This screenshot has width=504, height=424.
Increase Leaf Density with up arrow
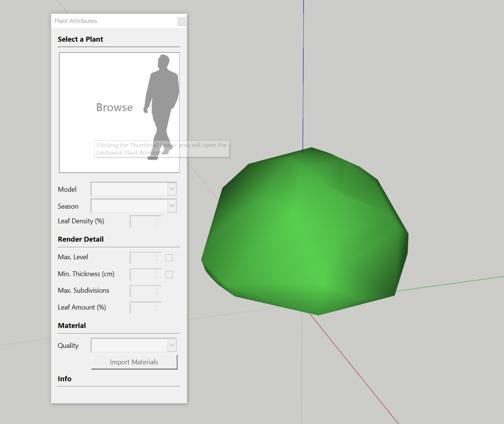(x=157, y=219)
